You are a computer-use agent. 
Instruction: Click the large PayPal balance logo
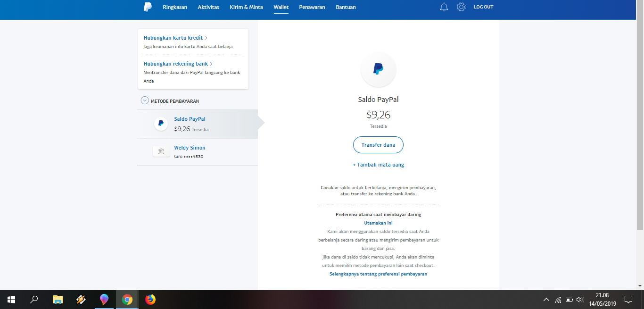[378, 69]
